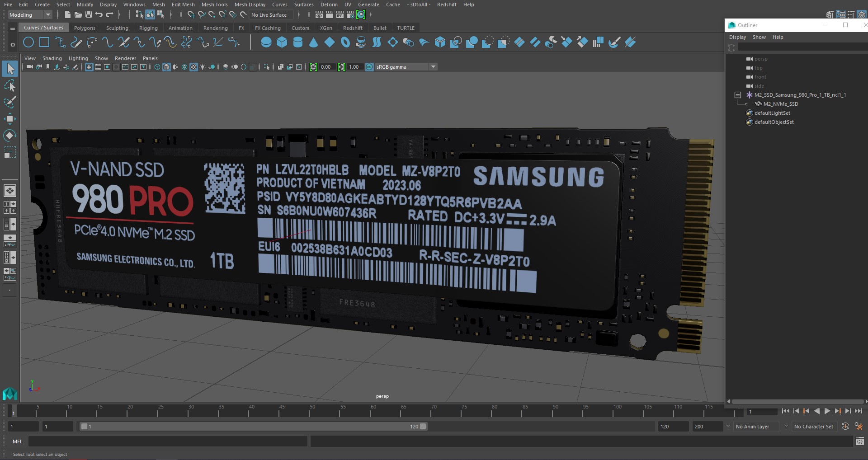Click the NURBS sphere shelf icon
868x460 pixels.
(x=266, y=42)
